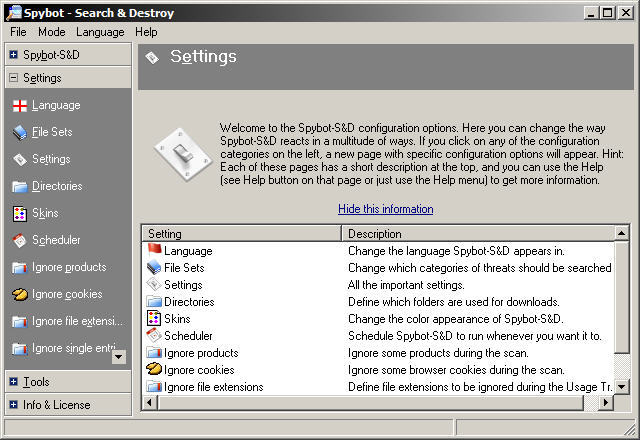Image resolution: width=640 pixels, height=440 pixels.
Task: Select 'File Sets' row text in list
Action: pos(184,268)
